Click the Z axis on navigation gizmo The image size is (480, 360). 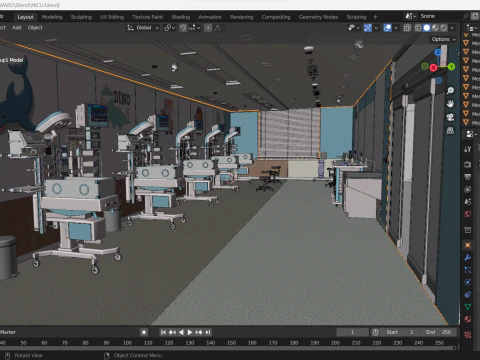point(438,52)
